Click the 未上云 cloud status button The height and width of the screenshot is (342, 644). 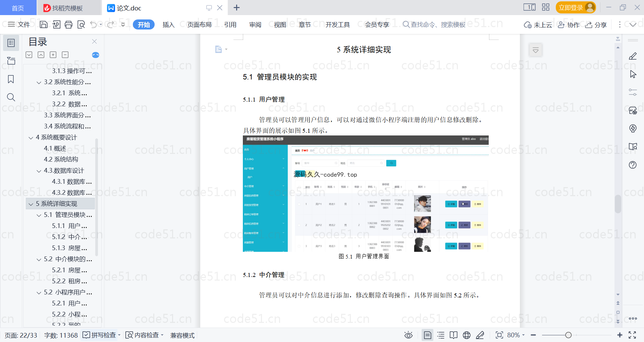[538, 25]
